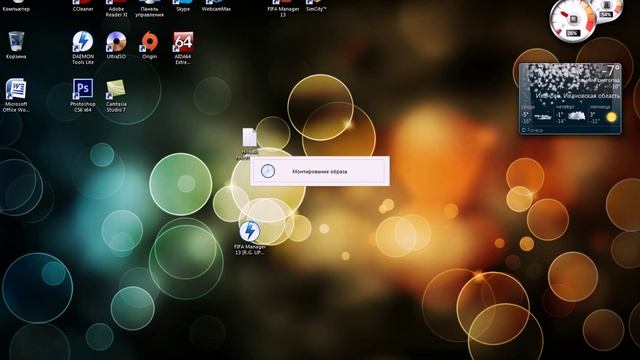Click the пятница forecast sun icon
The width and height of the screenshot is (640, 360).
click(611, 117)
